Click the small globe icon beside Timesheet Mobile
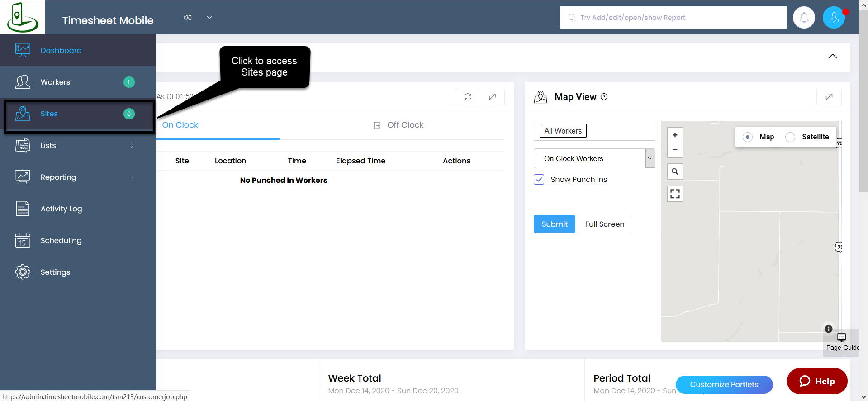868x401 pixels. coord(188,18)
